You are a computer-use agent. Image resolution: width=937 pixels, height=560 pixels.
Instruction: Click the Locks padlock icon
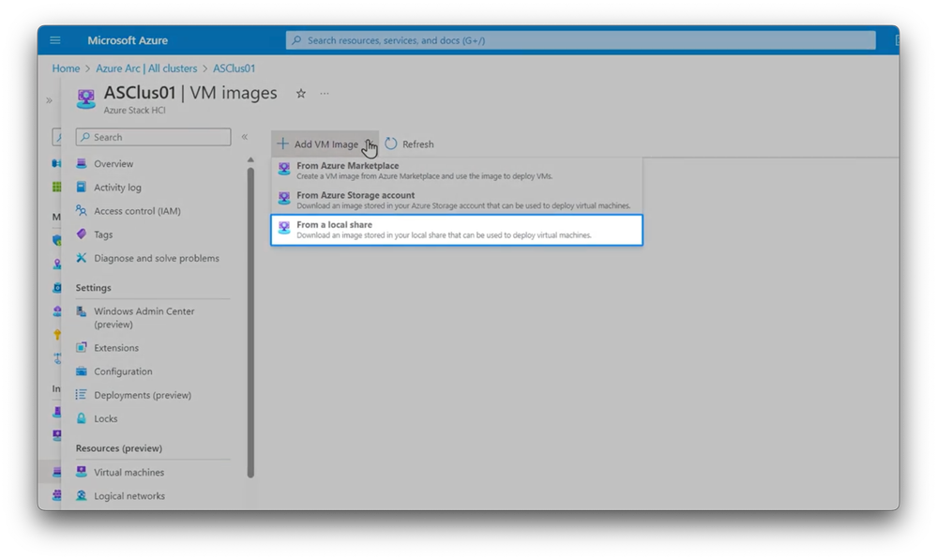[x=82, y=418]
